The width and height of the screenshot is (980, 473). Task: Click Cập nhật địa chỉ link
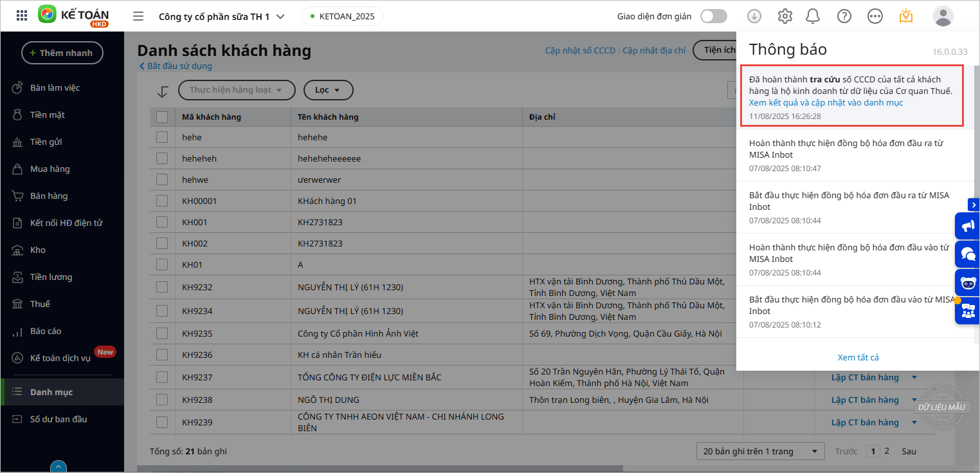click(x=654, y=50)
